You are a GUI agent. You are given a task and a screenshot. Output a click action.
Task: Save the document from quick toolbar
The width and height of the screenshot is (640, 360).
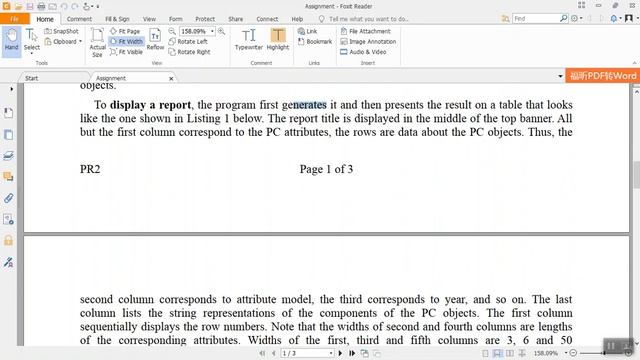tap(30, 6)
